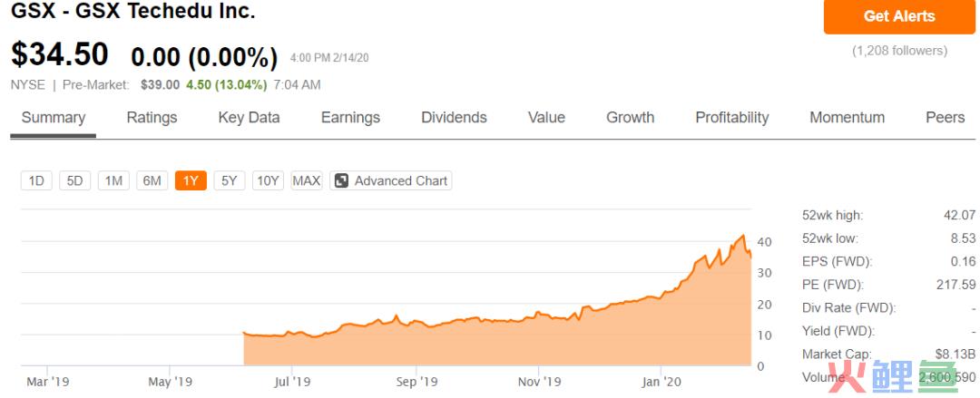Set chart range to 5D
The width and height of the screenshot is (980, 398).
74,180
